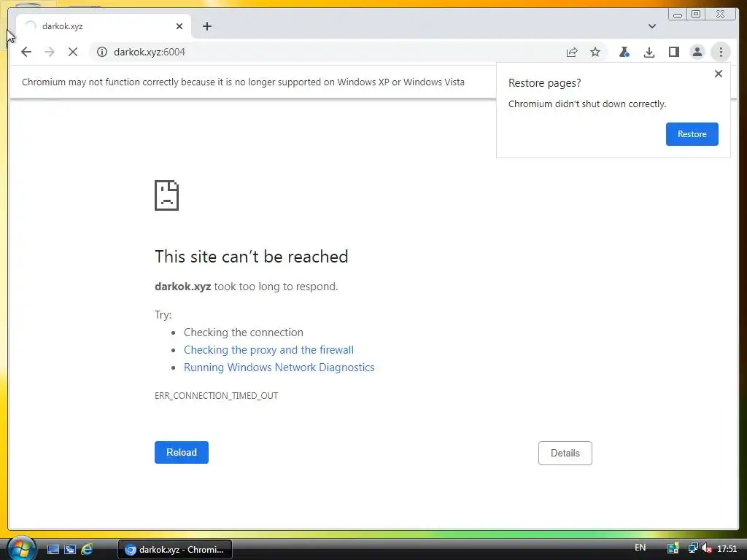Dismiss the Restore pages popup
The height and width of the screenshot is (560, 747).
[x=719, y=74]
